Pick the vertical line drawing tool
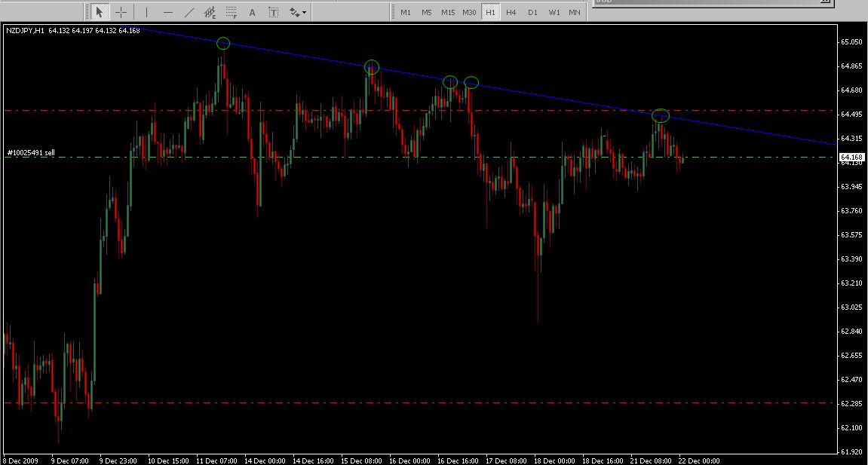Image resolution: width=868 pixels, height=465 pixels. [146, 12]
